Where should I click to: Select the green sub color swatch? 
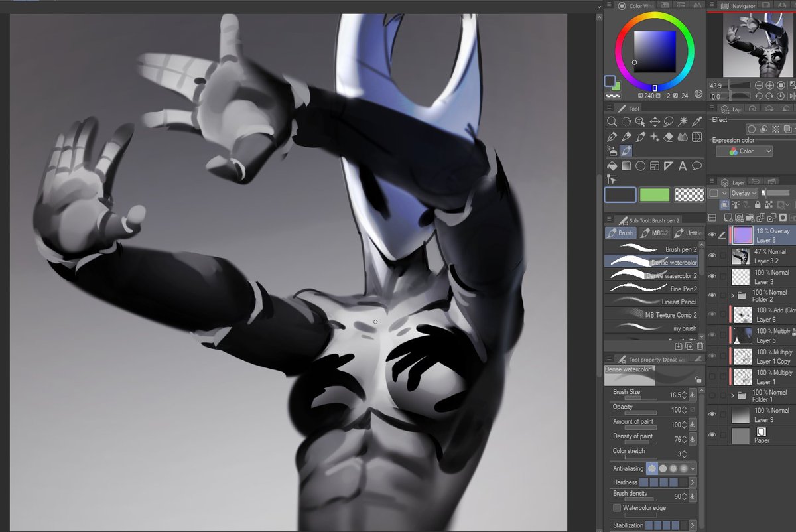point(655,194)
